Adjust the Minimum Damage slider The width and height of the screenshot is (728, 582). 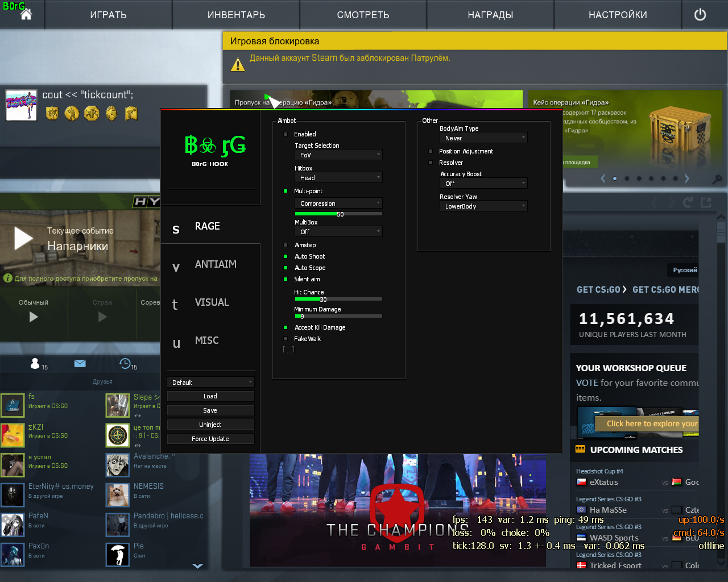coord(338,316)
